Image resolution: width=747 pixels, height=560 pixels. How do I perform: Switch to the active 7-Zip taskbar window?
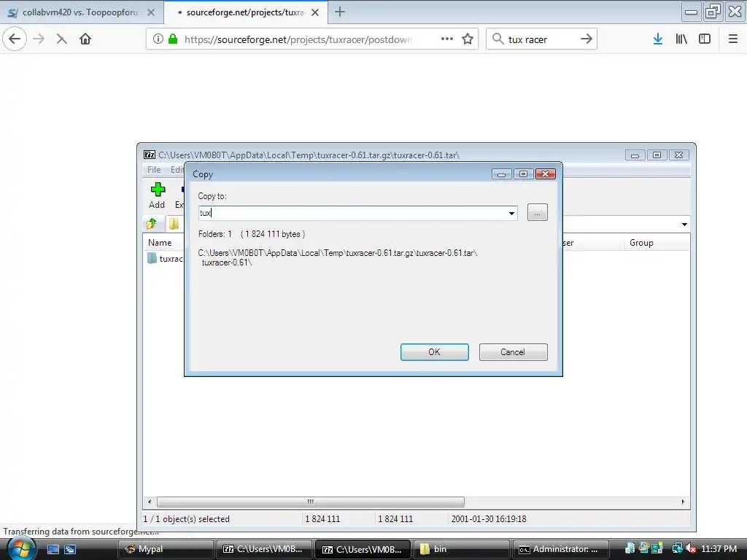tap(363, 549)
